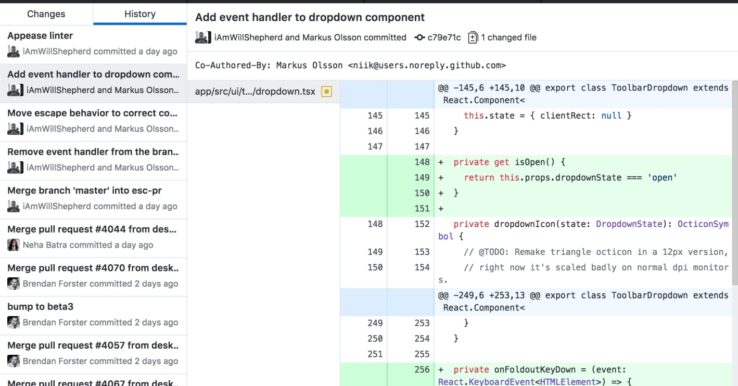The width and height of the screenshot is (738, 386).
Task: Click the changed file diff icon
Action: point(473,38)
